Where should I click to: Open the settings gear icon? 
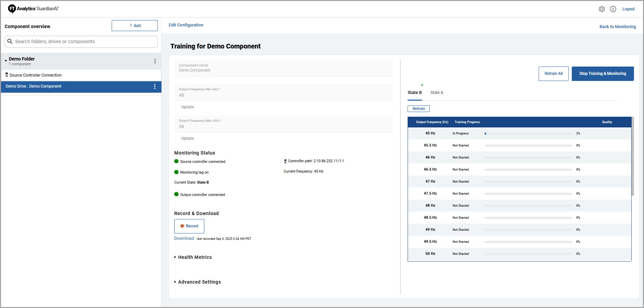point(602,9)
